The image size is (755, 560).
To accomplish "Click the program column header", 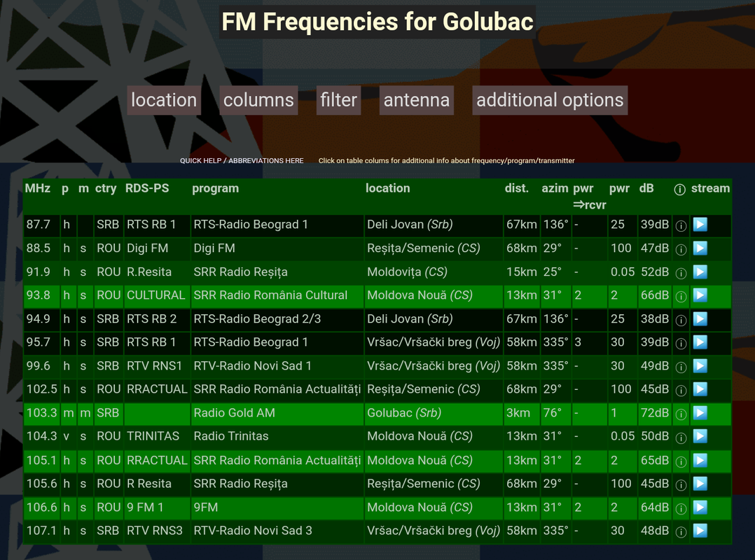I will [215, 188].
